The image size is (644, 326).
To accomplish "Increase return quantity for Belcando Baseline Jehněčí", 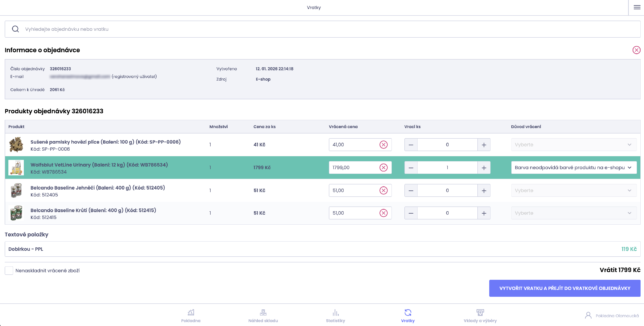I will (x=484, y=190).
